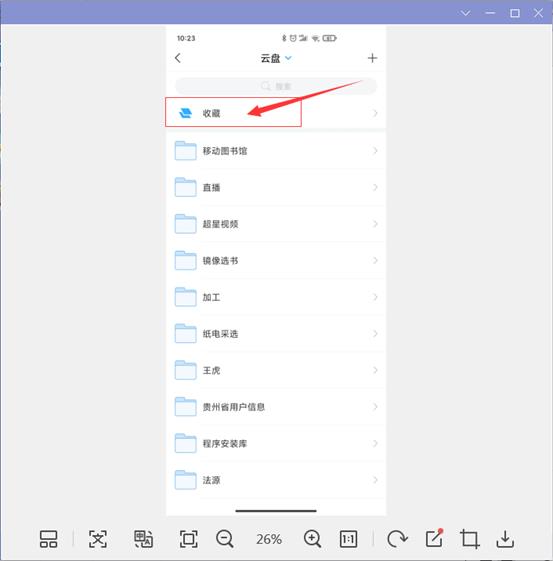Click the text recognition OCR icon

pyautogui.click(x=98, y=539)
